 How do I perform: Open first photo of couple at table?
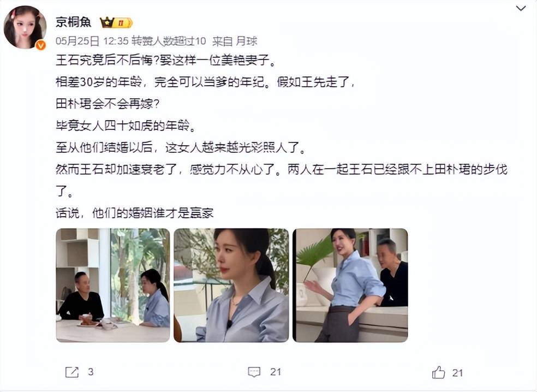click(x=113, y=285)
